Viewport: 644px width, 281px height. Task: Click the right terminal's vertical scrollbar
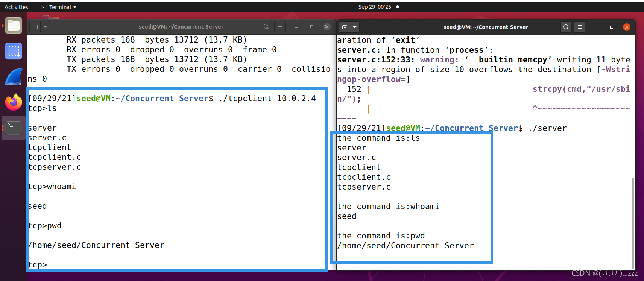pyautogui.click(x=633, y=224)
